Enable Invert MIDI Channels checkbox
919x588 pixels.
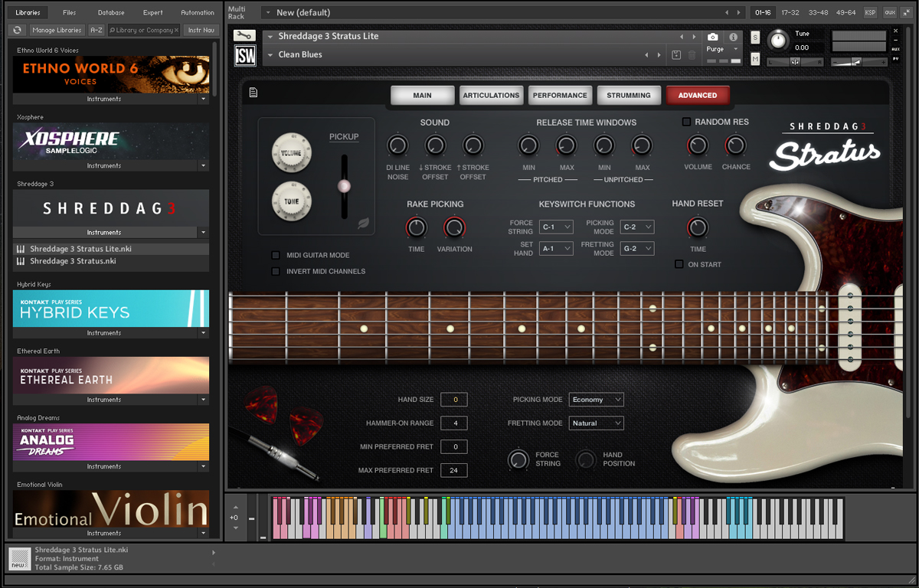click(x=276, y=271)
